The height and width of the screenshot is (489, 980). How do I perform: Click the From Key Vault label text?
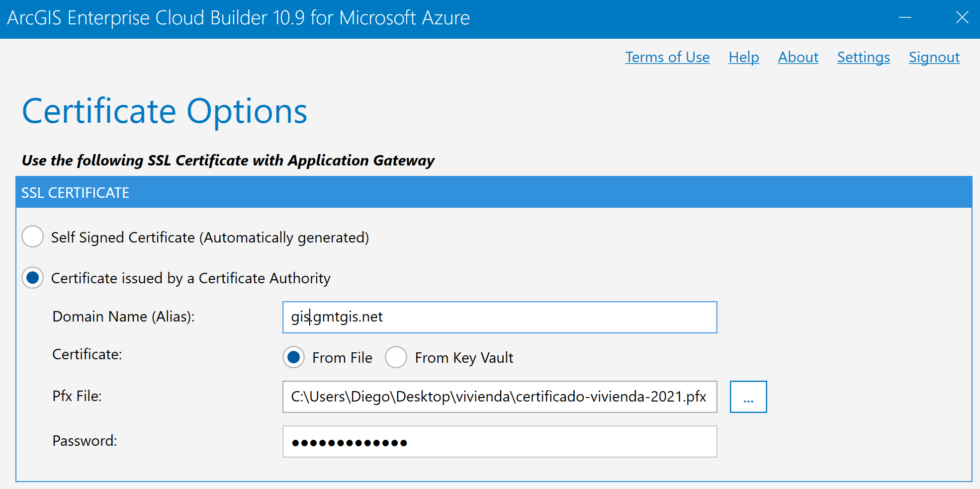point(464,358)
